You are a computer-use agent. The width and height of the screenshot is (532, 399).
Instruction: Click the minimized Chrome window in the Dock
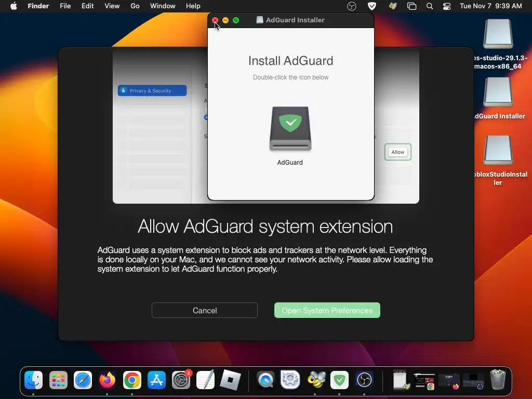424,381
